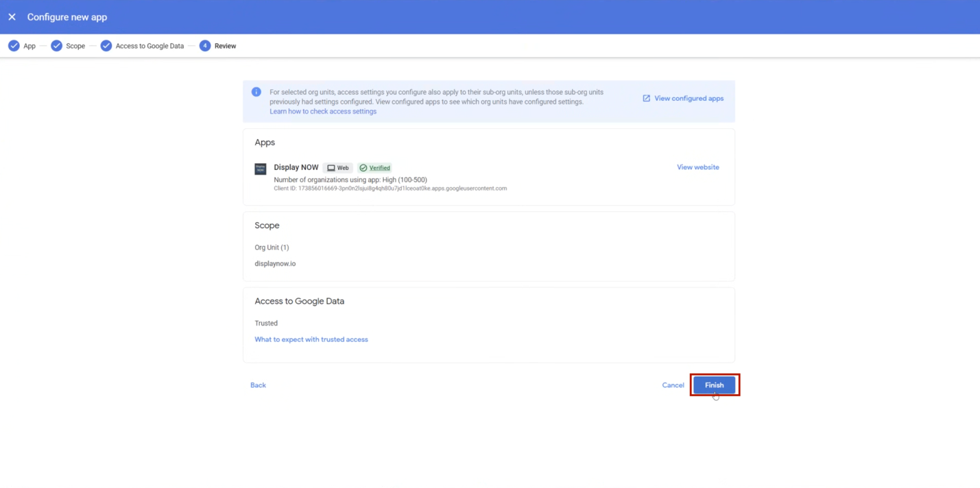Click the blue info icon in banner
This screenshot has height=488, width=980.
click(x=256, y=92)
